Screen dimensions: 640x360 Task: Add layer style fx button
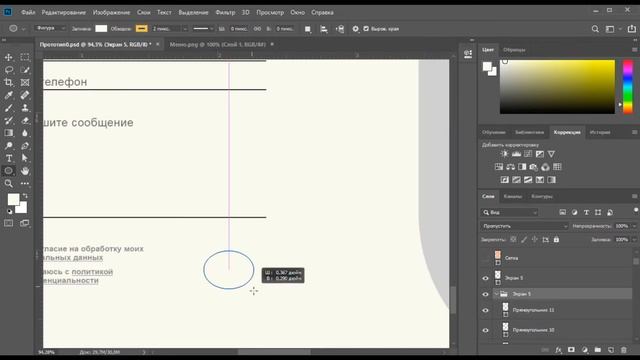coord(558,350)
